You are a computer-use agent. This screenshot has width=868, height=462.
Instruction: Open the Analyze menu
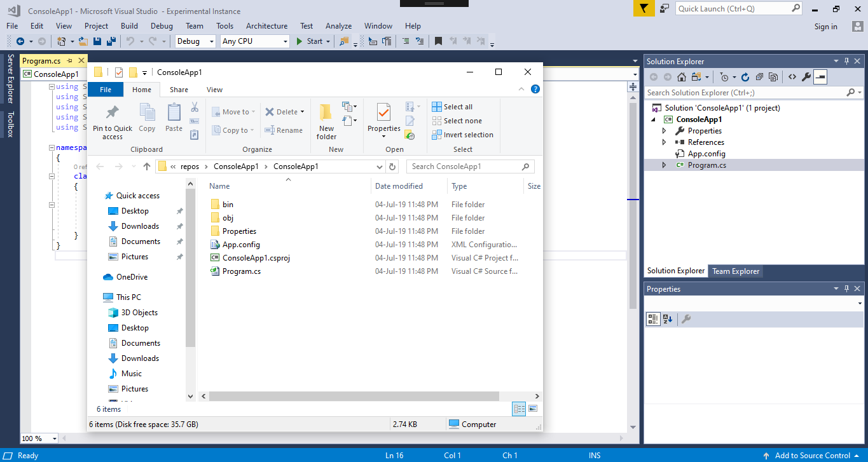(338, 26)
